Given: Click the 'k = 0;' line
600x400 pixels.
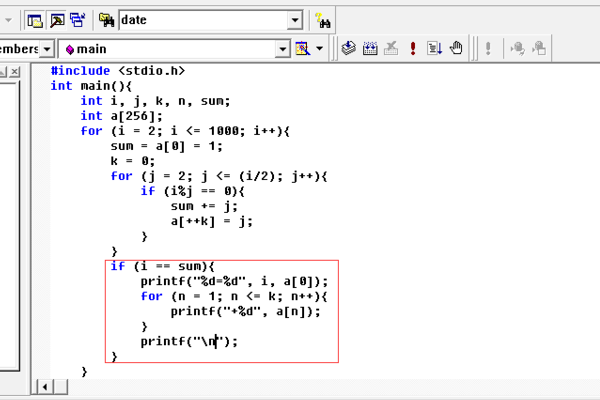Looking at the screenshot, I should point(133,161).
